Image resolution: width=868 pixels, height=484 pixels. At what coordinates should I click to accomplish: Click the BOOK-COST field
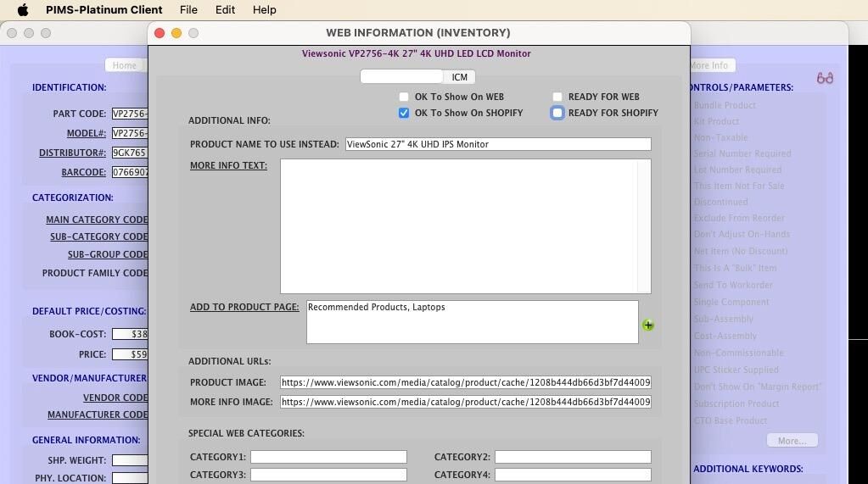130,334
